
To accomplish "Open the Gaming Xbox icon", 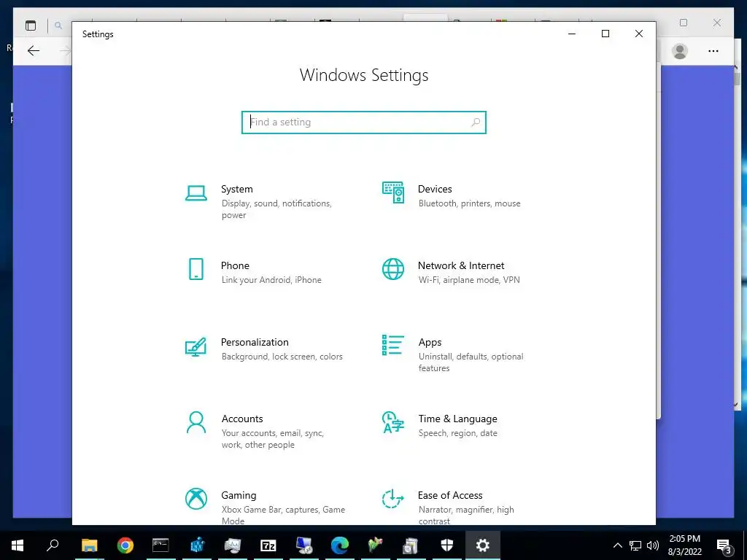I will click(x=196, y=499).
